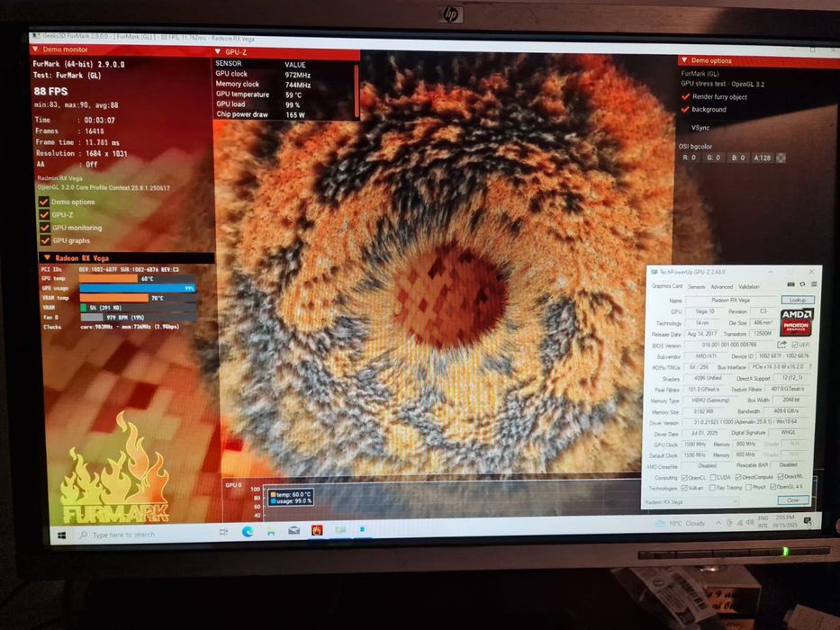The height and width of the screenshot is (630, 840).
Task: Switch to the Graphics Card tab in GPU-Z
Action: tap(667, 285)
